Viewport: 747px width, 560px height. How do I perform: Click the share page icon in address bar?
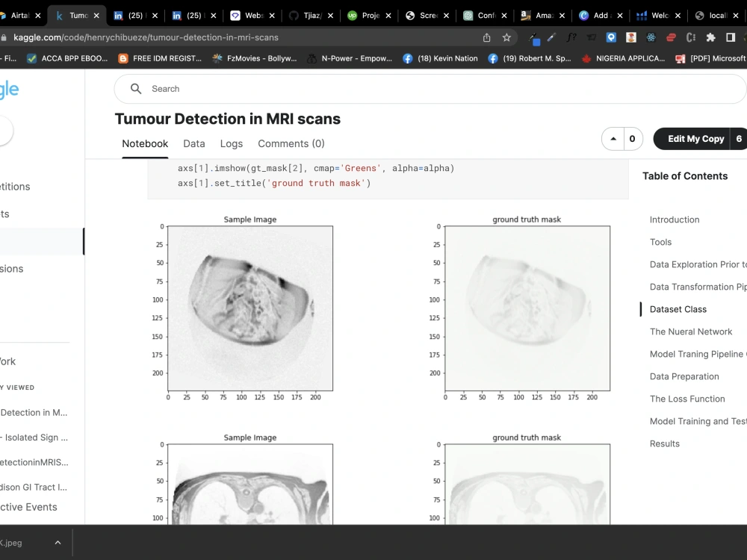pos(486,37)
